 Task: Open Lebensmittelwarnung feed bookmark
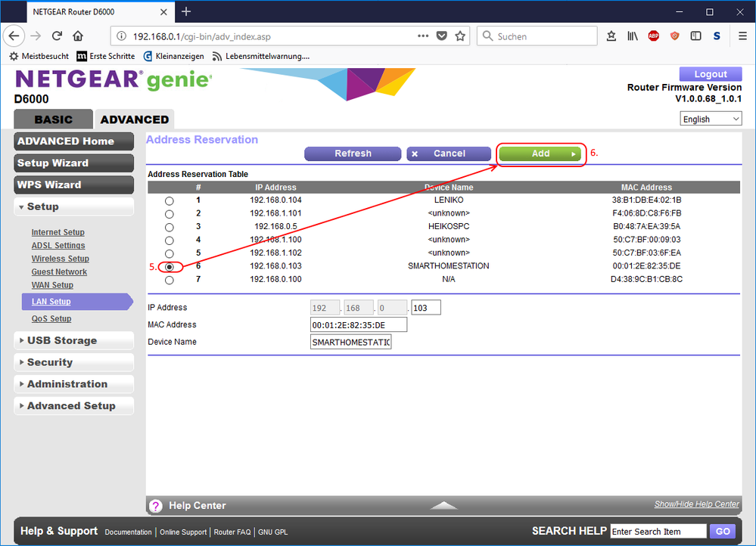tap(261, 56)
